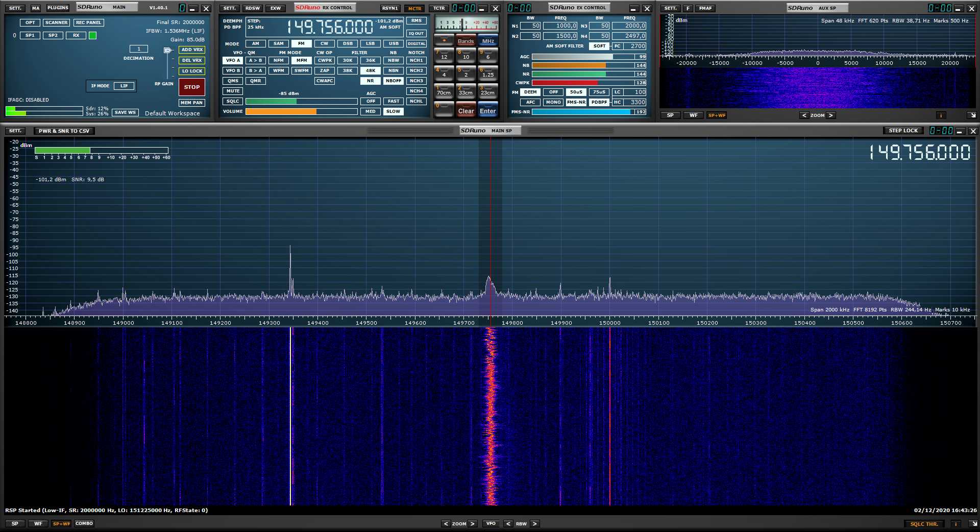Open REC PANEL in Main window
980x532 pixels.
pyautogui.click(x=88, y=22)
